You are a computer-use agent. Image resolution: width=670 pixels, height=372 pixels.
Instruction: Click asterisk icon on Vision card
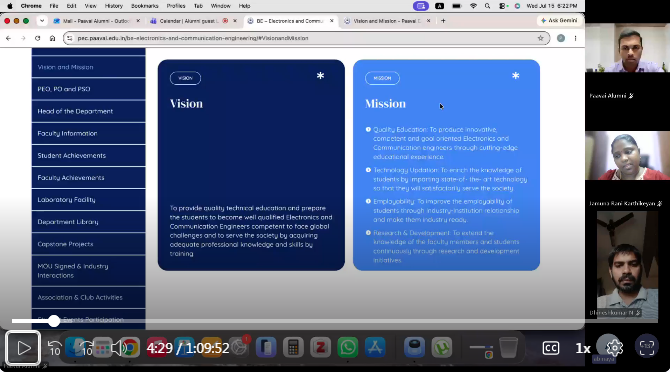point(320,76)
